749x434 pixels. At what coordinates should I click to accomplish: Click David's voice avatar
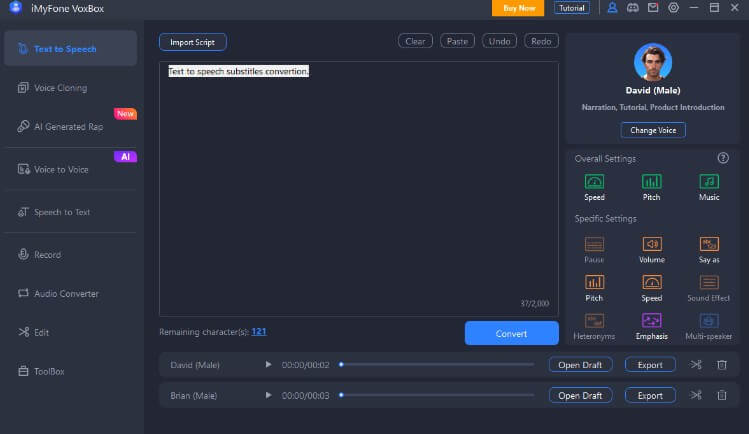tap(653, 62)
